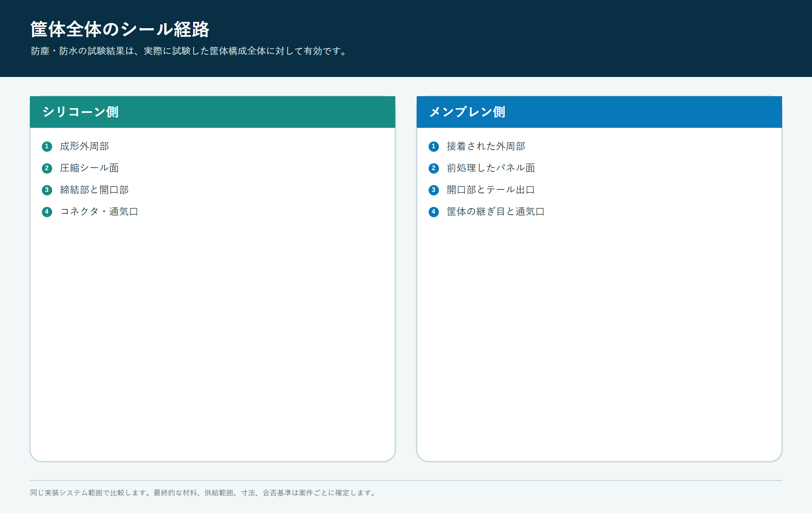Select the text 開口部とテール出口

click(491, 190)
